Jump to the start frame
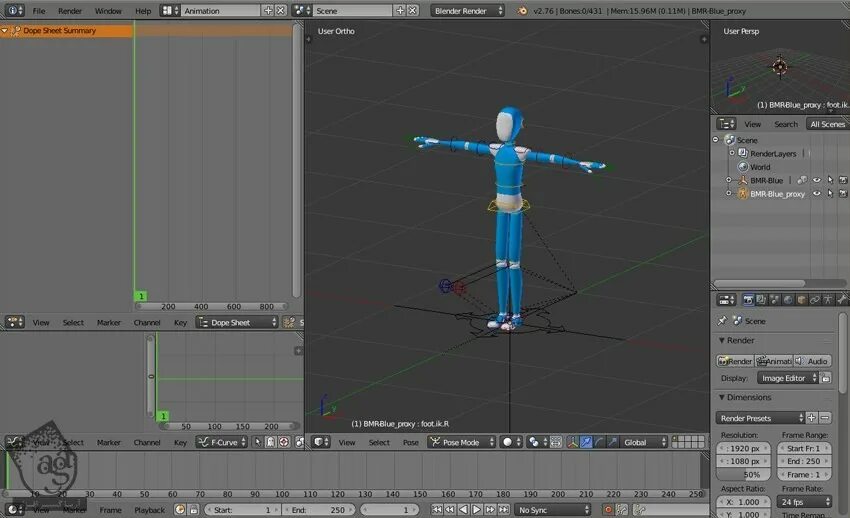This screenshot has height=518, width=850. (436, 510)
